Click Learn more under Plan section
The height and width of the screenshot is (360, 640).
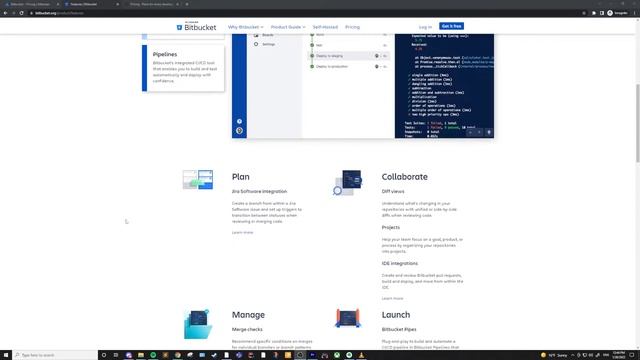tap(242, 232)
